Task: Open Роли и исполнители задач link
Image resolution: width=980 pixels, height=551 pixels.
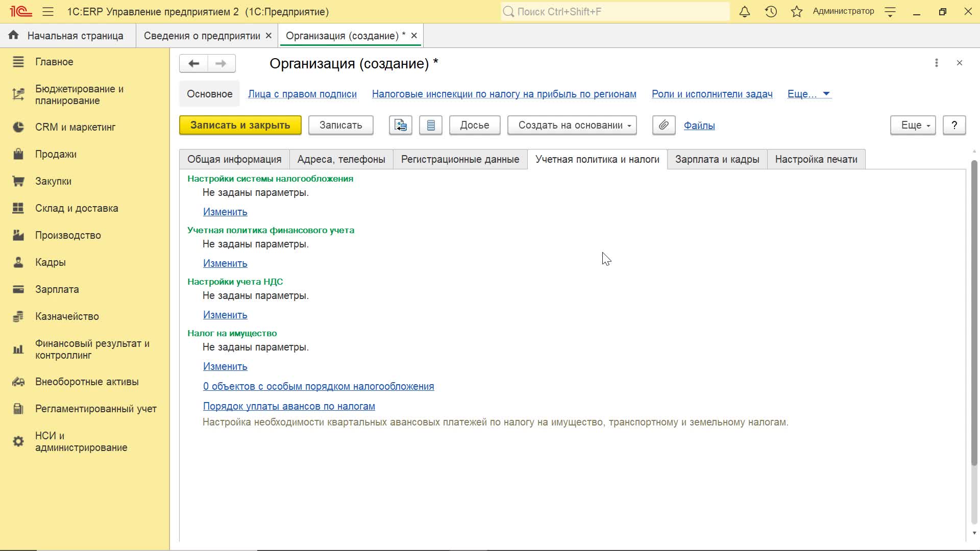Action: [x=712, y=94]
